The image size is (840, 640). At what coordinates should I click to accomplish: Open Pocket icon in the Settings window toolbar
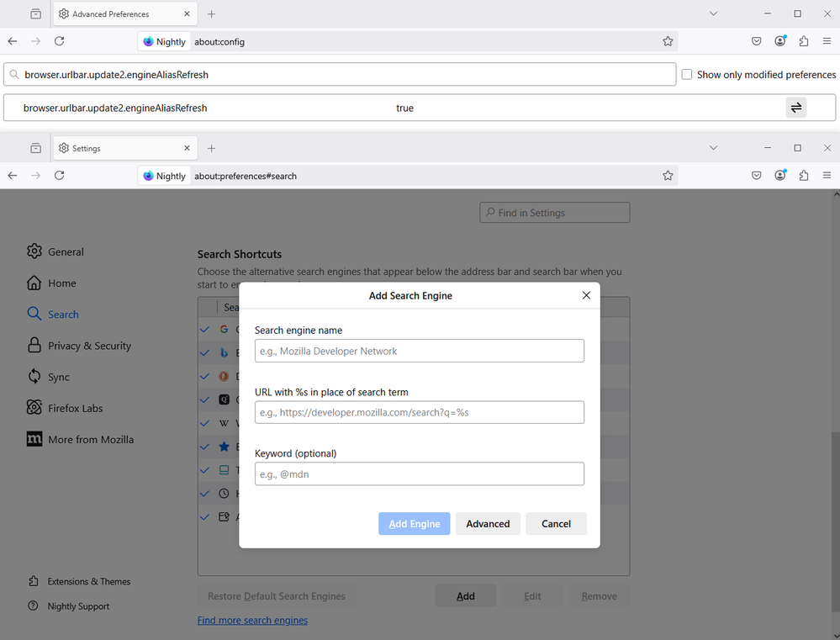[x=757, y=176]
